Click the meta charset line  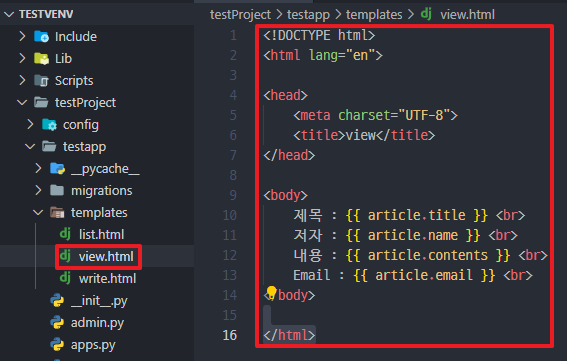(x=375, y=115)
